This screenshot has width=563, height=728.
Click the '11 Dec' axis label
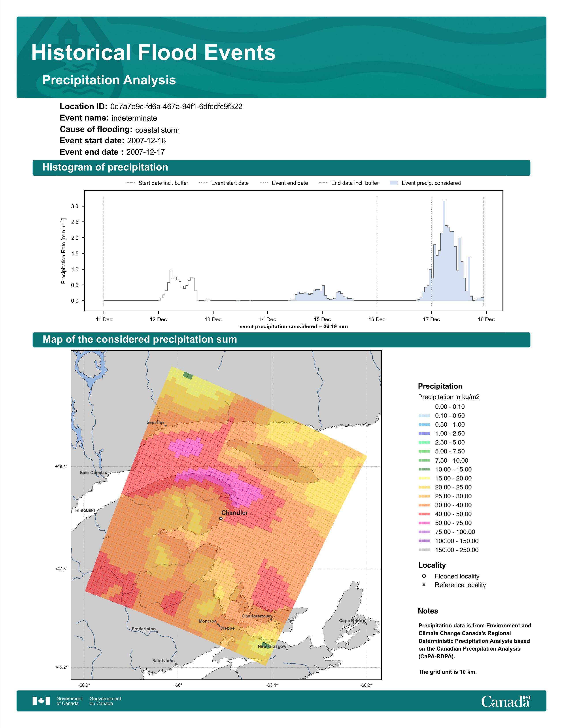(104, 319)
